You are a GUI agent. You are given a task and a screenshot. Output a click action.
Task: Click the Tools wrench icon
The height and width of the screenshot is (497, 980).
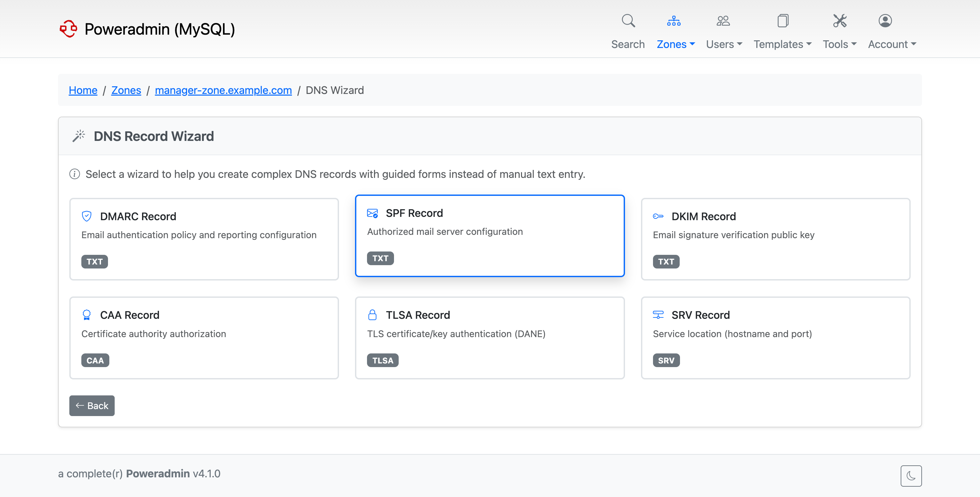[840, 21]
